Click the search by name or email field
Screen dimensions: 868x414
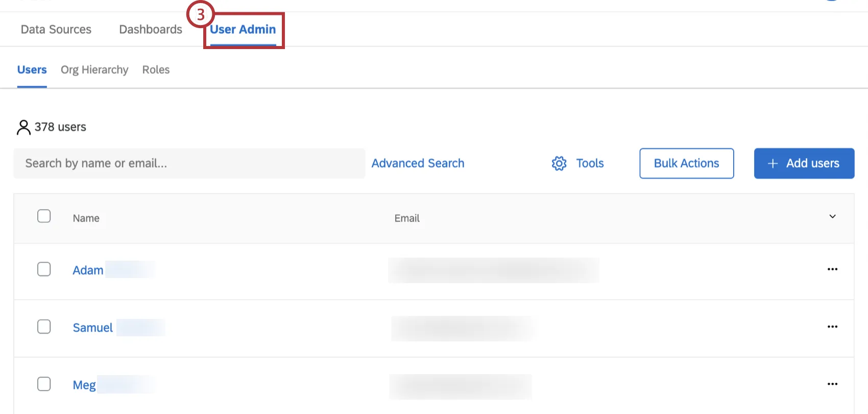189,164
